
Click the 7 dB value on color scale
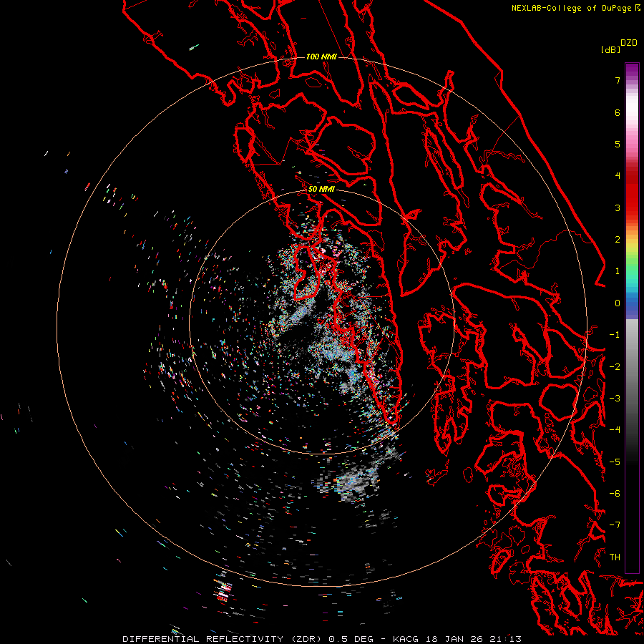[x=618, y=80]
